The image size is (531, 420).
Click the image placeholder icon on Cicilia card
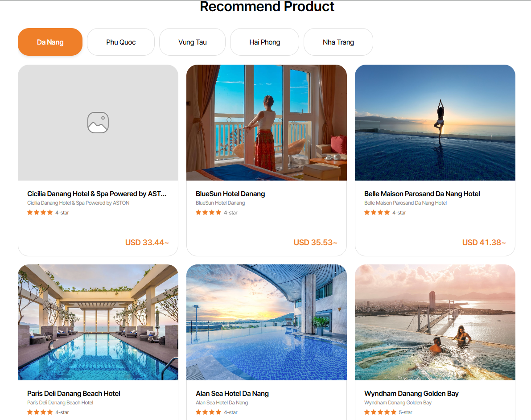[x=98, y=123]
